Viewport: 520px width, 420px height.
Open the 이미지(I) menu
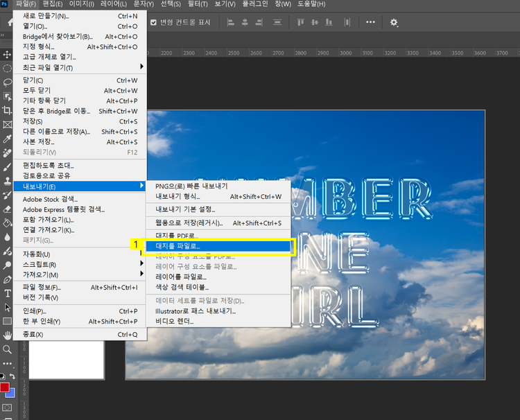click(82, 4)
